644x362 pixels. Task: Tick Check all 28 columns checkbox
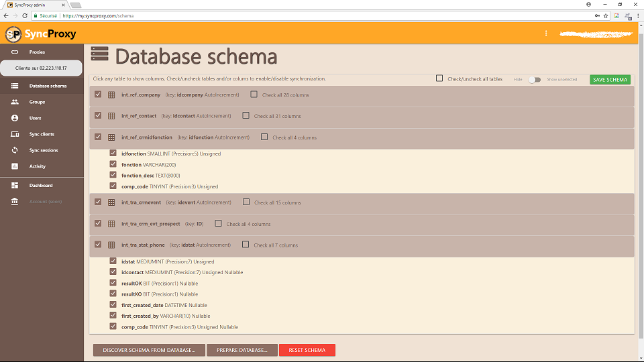[x=254, y=95]
